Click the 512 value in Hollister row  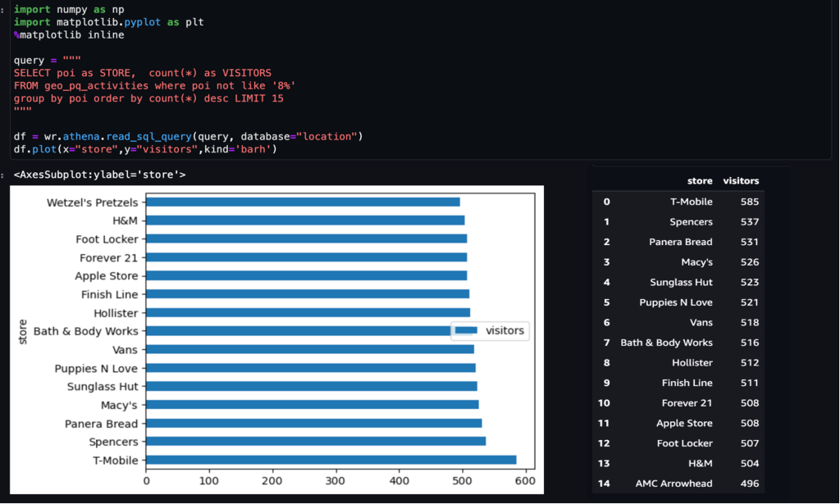[x=750, y=363]
